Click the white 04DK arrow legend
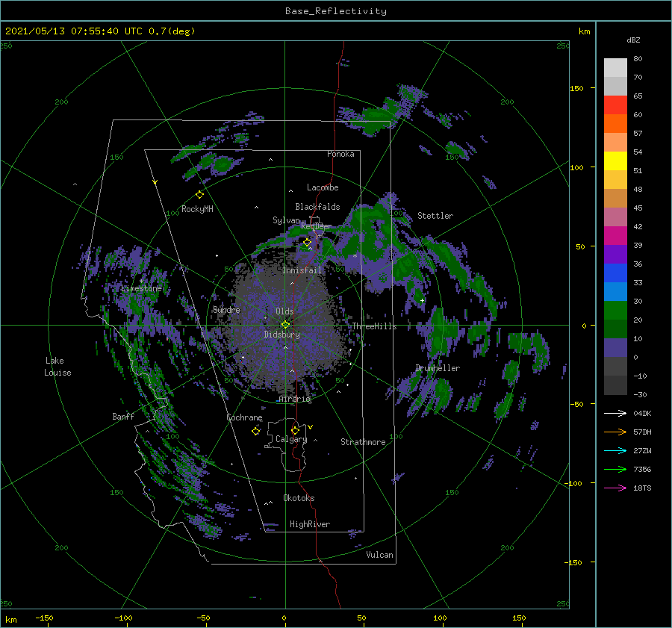Screen dimensions: 672x628 point(615,413)
